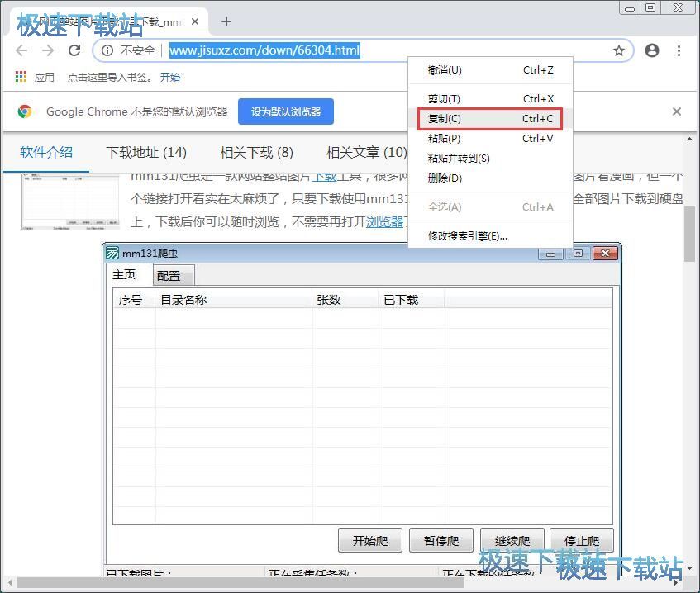Click the 设为默认浏览器 button
Image resolution: width=700 pixels, height=593 pixels.
pos(285,111)
